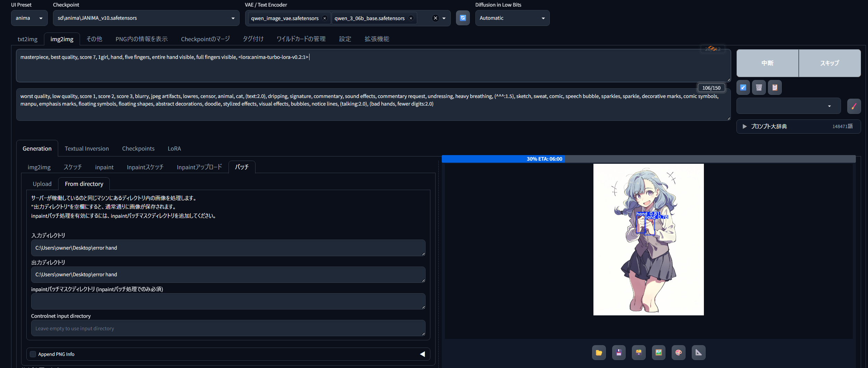Switch to the txt2img tab
The image size is (868, 368).
pyautogui.click(x=27, y=39)
